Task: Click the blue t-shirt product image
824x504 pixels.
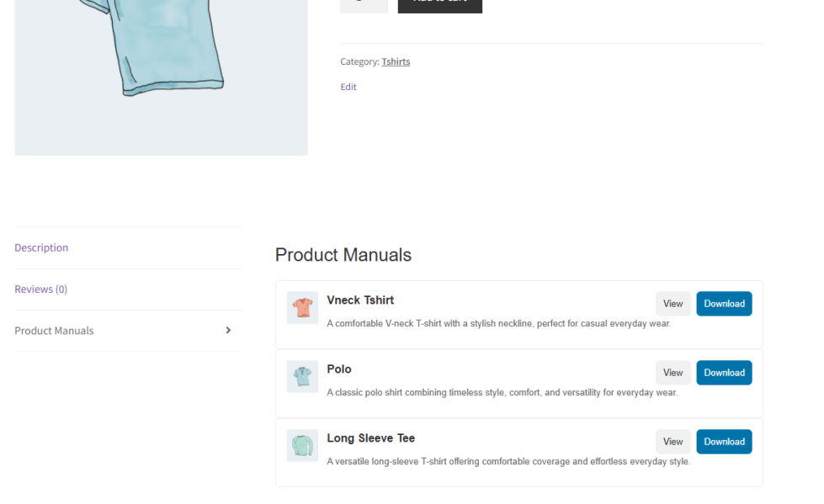Action: point(162,77)
